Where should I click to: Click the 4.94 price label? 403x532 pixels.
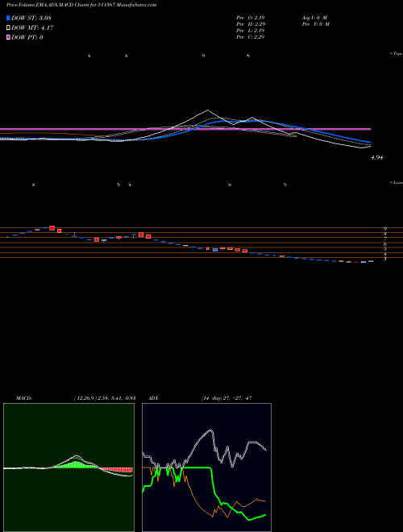(x=377, y=157)
